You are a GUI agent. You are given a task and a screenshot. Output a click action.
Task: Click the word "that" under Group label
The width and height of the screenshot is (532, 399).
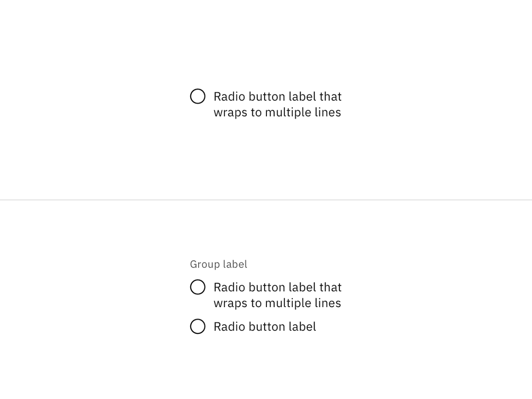tap(331, 287)
